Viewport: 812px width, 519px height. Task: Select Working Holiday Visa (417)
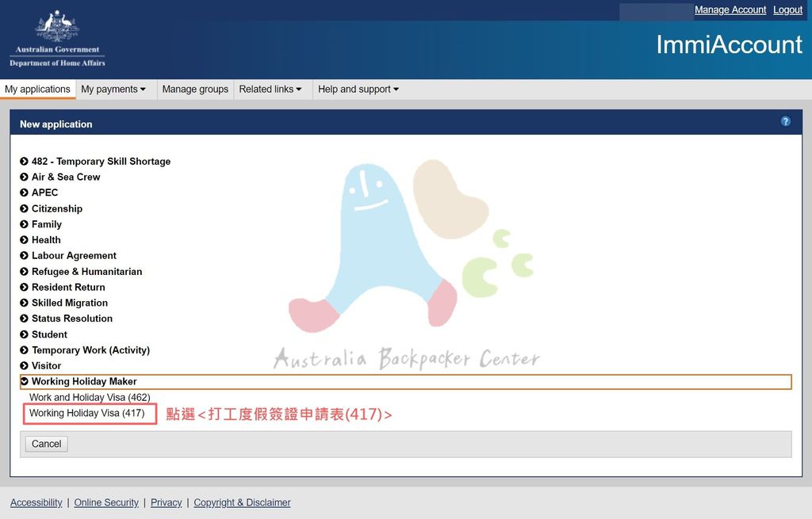[87, 413]
